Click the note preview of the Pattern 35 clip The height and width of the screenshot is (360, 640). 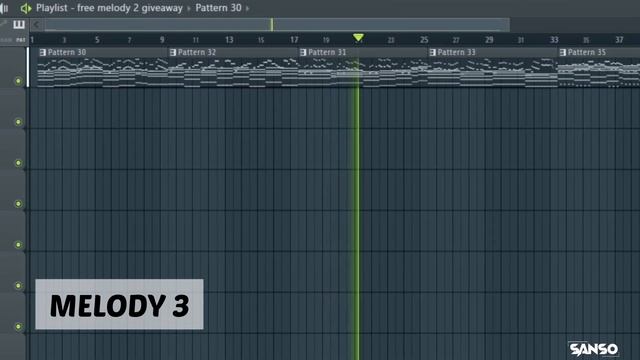(599, 72)
